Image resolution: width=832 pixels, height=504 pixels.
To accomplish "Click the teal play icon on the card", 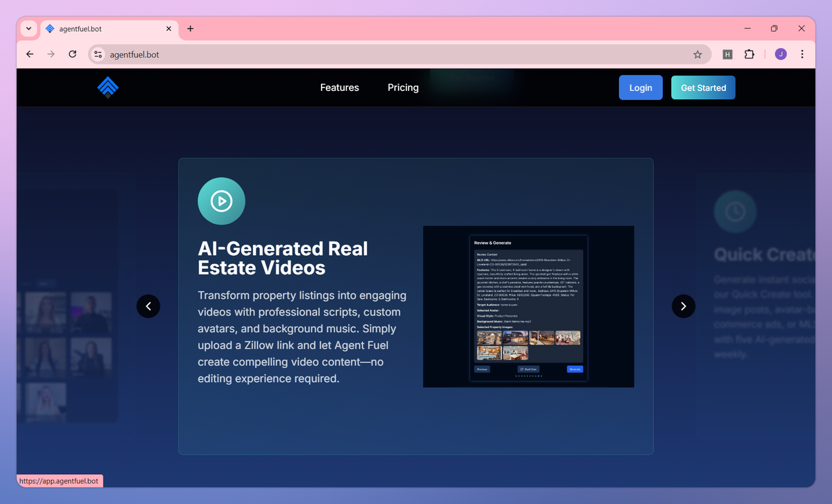I will point(221,201).
